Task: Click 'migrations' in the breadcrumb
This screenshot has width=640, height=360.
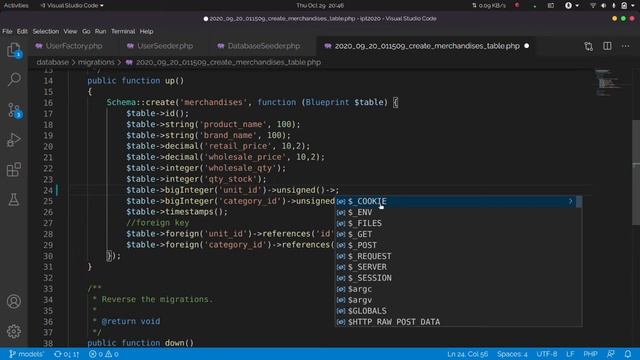Action: 96,62
